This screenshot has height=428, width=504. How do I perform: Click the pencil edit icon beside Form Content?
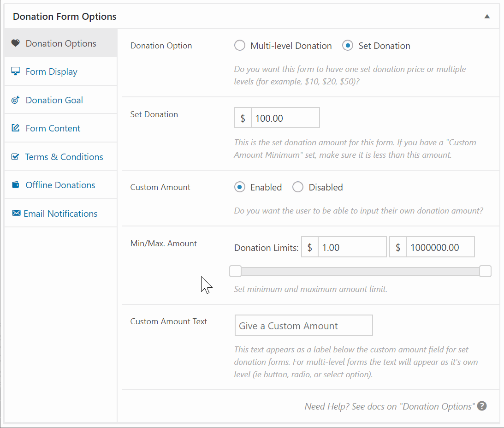click(15, 128)
